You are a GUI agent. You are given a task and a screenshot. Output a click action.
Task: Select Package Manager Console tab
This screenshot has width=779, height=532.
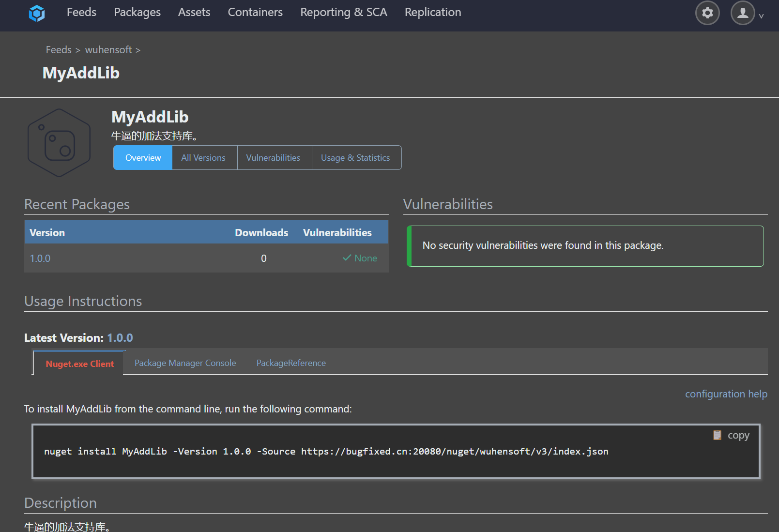pyautogui.click(x=185, y=363)
